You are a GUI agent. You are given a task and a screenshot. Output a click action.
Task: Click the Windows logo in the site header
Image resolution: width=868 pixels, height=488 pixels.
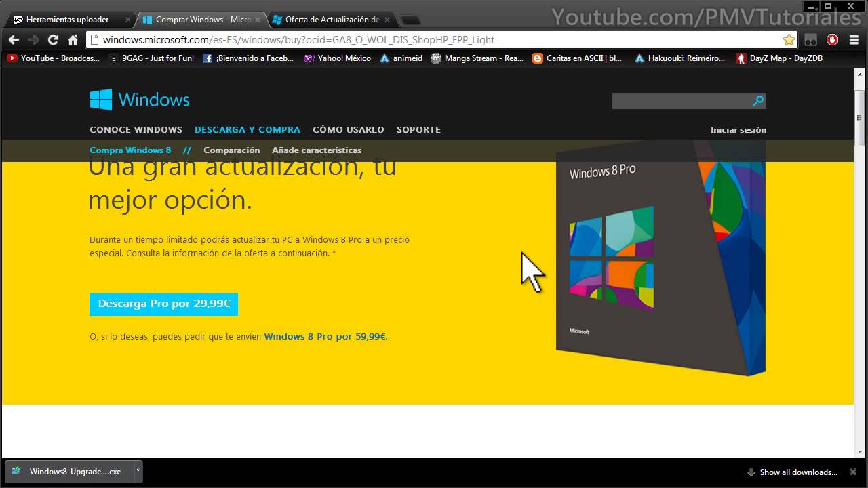click(140, 100)
